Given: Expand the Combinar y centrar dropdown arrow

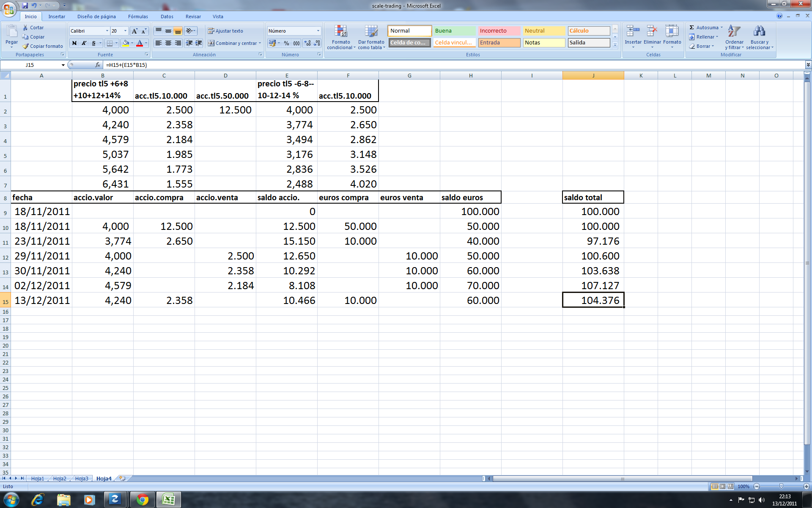Looking at the screenshot, I should point(260,43).
